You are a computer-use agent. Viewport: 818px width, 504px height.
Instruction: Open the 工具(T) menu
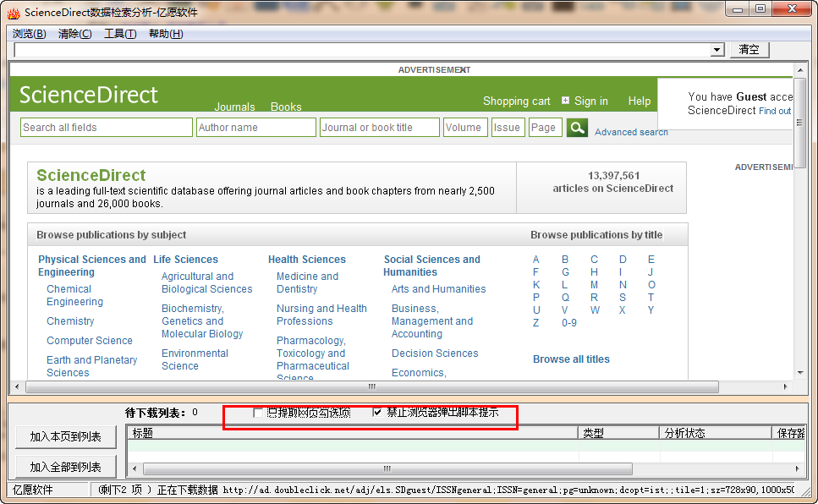pyautogui.click(x=120, y=34)
